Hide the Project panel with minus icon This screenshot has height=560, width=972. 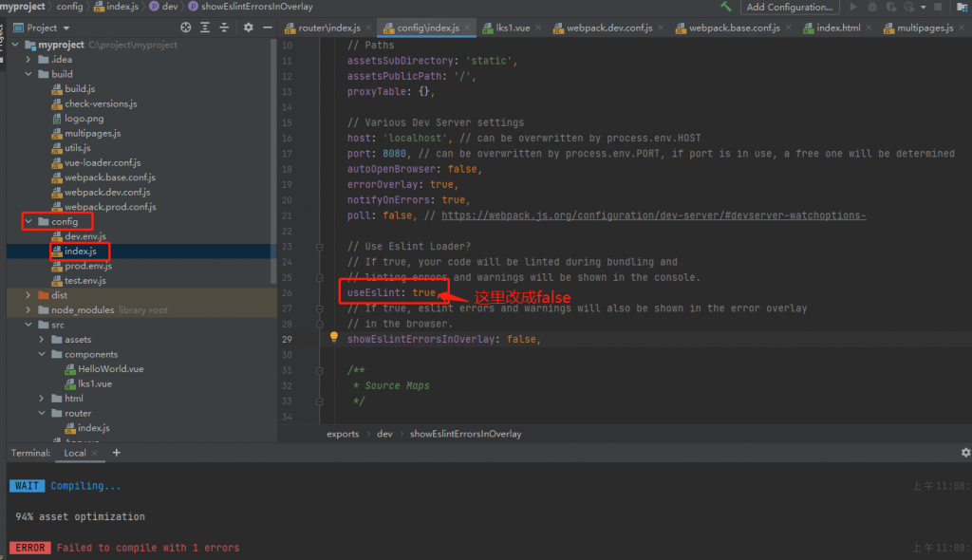click(267, 28)
